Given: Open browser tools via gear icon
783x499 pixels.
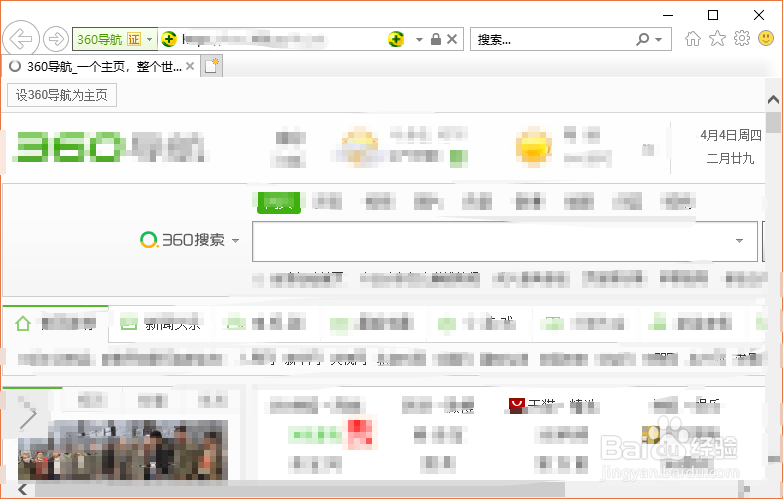Looking at the screenshot, I should click(742, 38).
